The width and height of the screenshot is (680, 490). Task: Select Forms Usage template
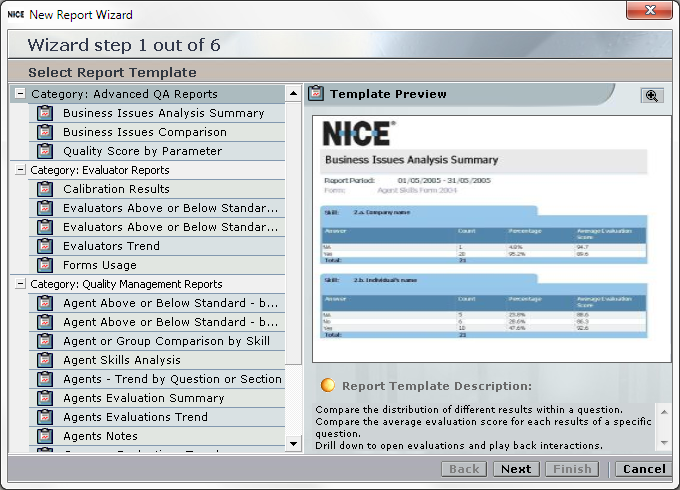pos(157,265)
